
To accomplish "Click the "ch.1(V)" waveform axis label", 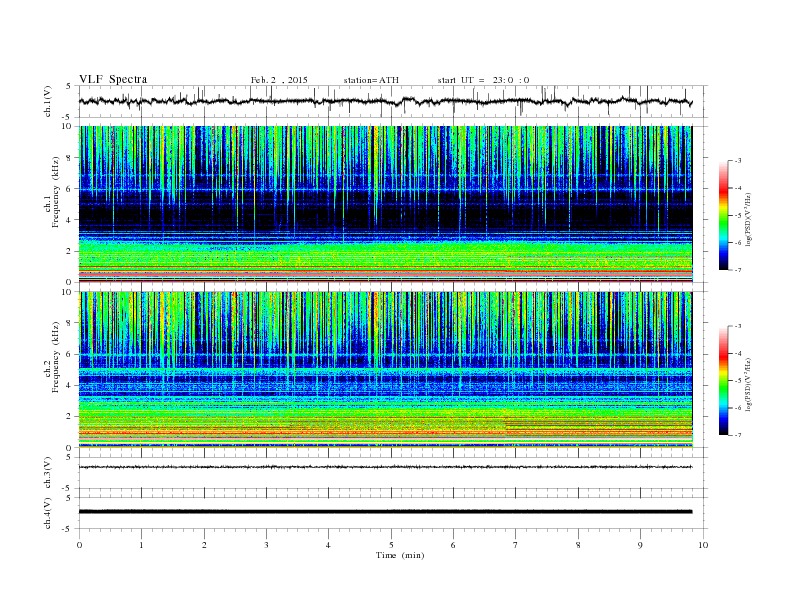I will [x=48, y=102].
